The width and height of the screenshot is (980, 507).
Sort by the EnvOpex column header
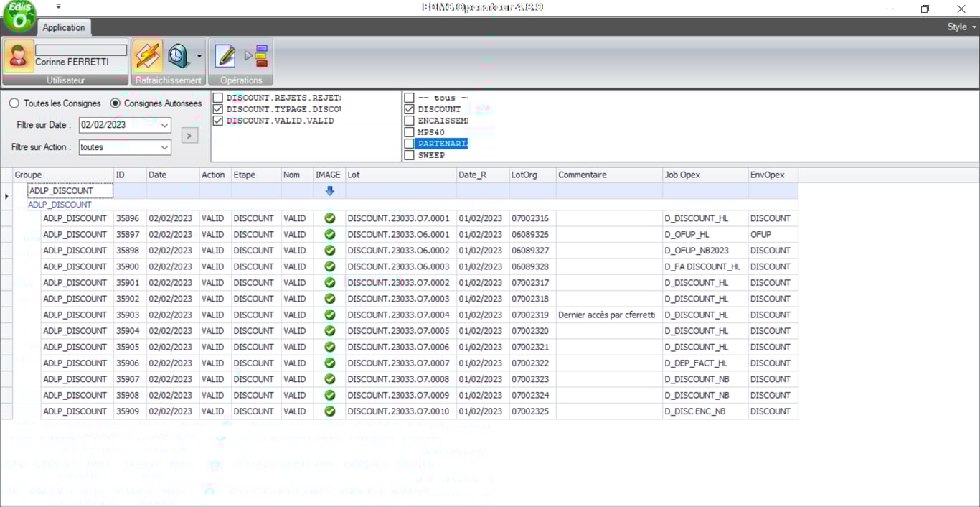pos(773,175)
